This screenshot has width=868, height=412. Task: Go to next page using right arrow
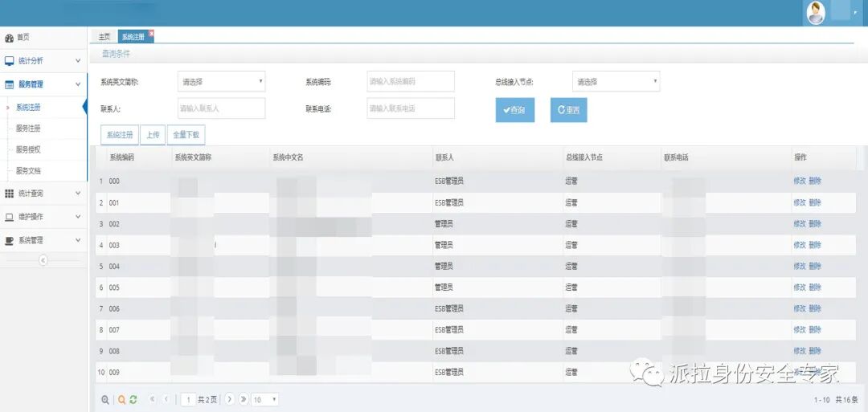pyautogui.click(x=230, y=398)
